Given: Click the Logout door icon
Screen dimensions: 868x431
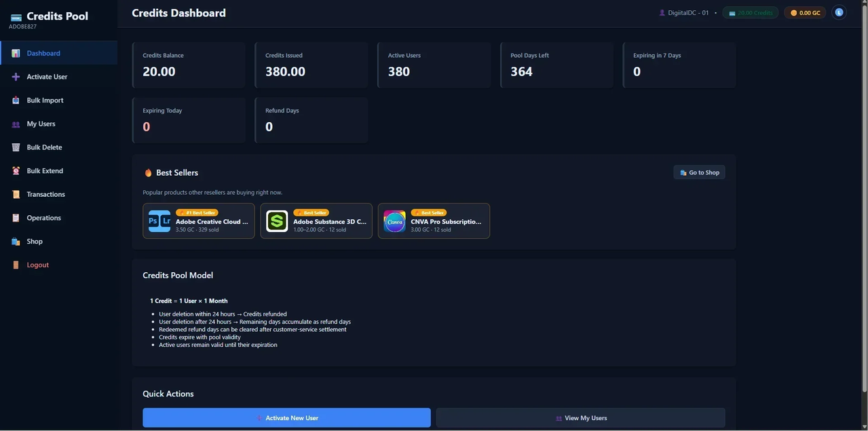Looking at the screenshot, I should [x=16, y=265].
